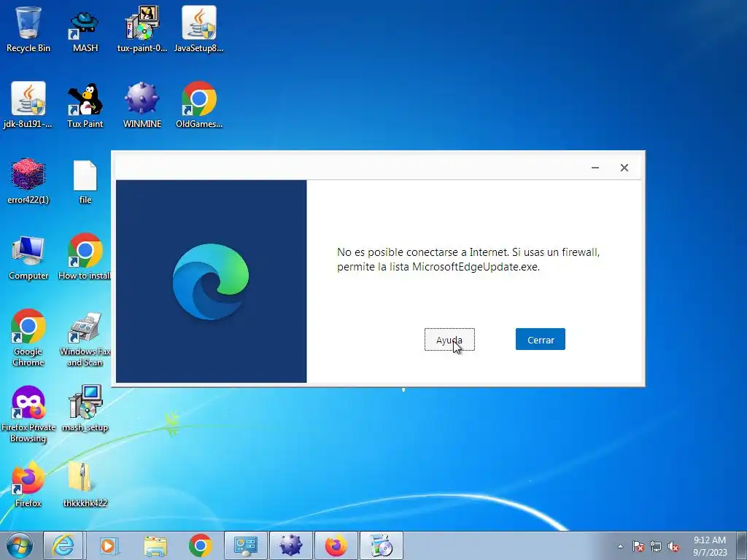Select the Firefox desktop shortcut

(28, 484)
